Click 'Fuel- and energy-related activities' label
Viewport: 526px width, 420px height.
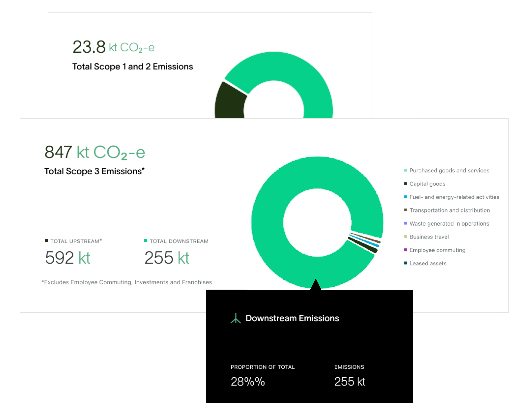click(x=454, y=197)
